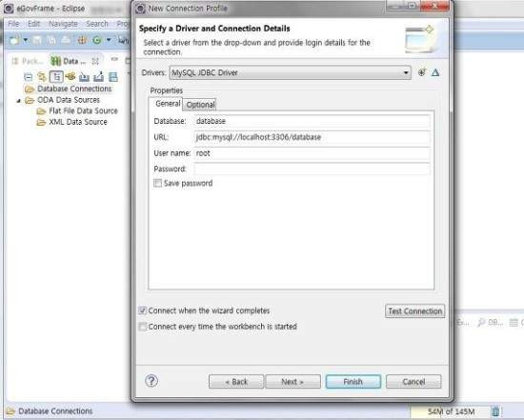524x420 pixels.
Task: Click the green Run icon in Eclipse toolbar
Action: [97, 40]
